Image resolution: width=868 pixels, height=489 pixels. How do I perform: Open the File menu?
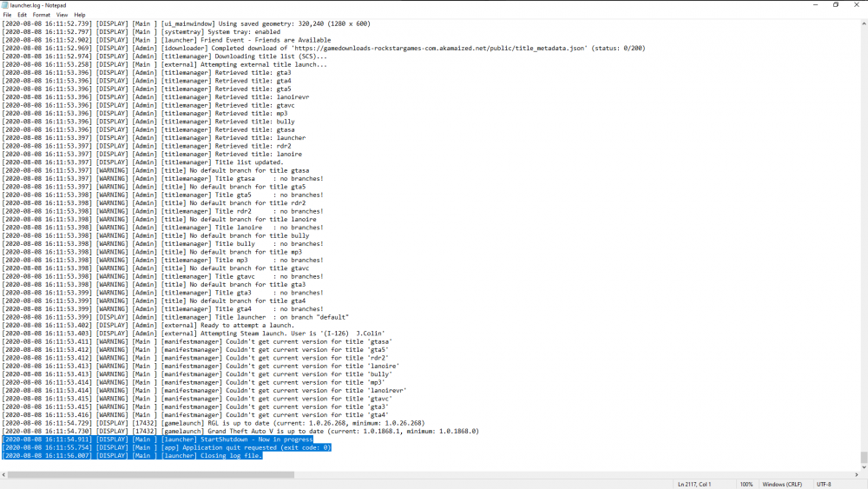coord(7,15)
